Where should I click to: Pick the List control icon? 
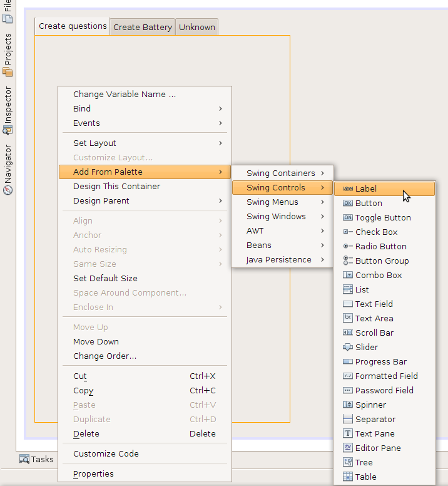tap(348, 289)
